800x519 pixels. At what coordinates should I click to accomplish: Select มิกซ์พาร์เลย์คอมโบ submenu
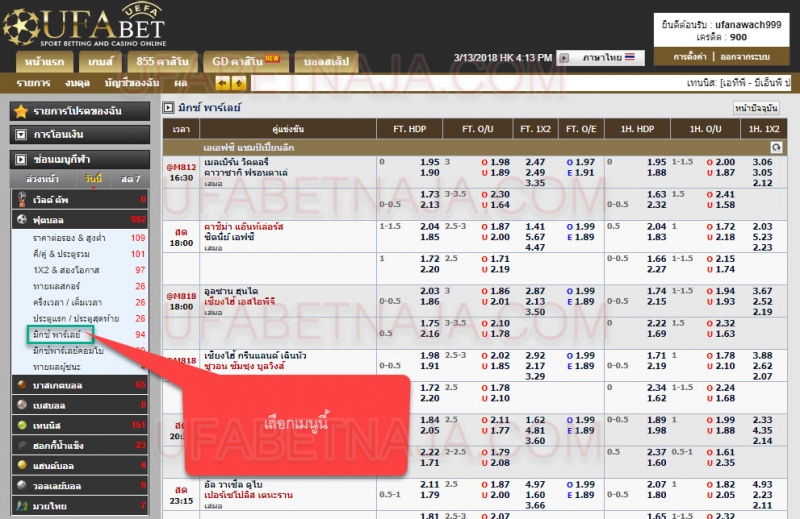pos(68,351)
